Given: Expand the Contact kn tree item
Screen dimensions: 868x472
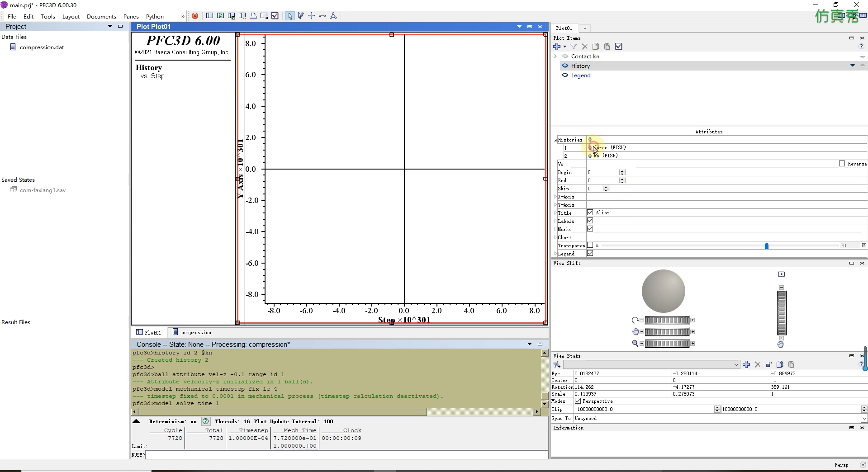Looking at the screenshot, I should coord(555,56).
